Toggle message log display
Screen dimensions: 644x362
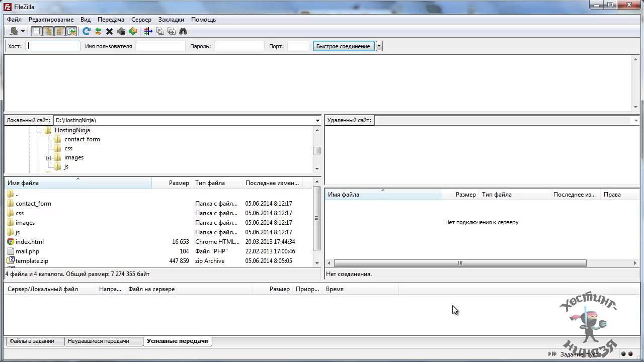[37, 31]
